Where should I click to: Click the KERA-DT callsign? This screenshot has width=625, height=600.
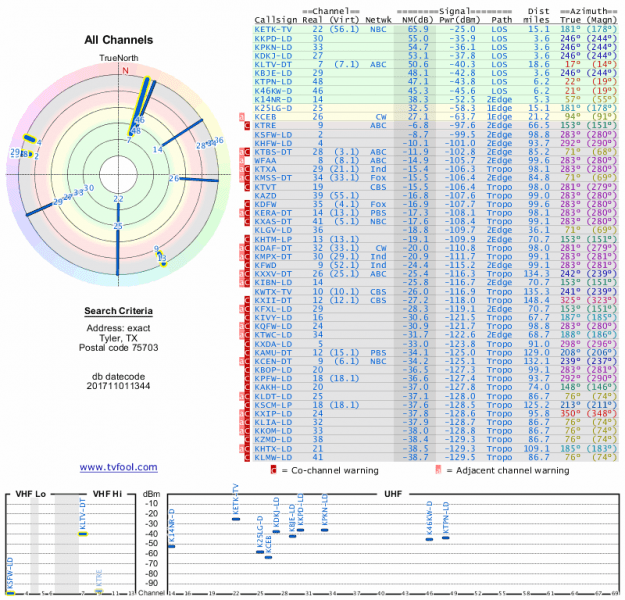[273, 213]
